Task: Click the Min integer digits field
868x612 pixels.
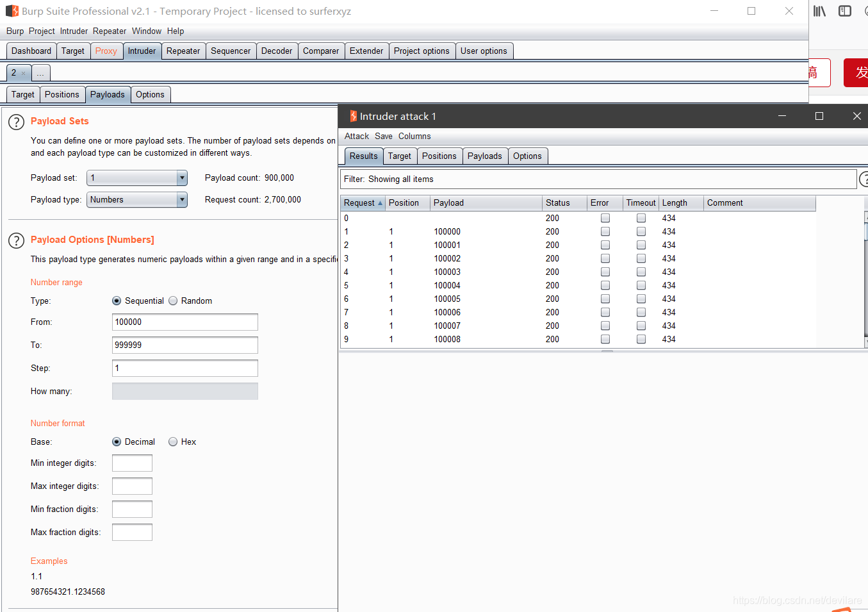Action: pyautogui.click(x=132, y=463)
